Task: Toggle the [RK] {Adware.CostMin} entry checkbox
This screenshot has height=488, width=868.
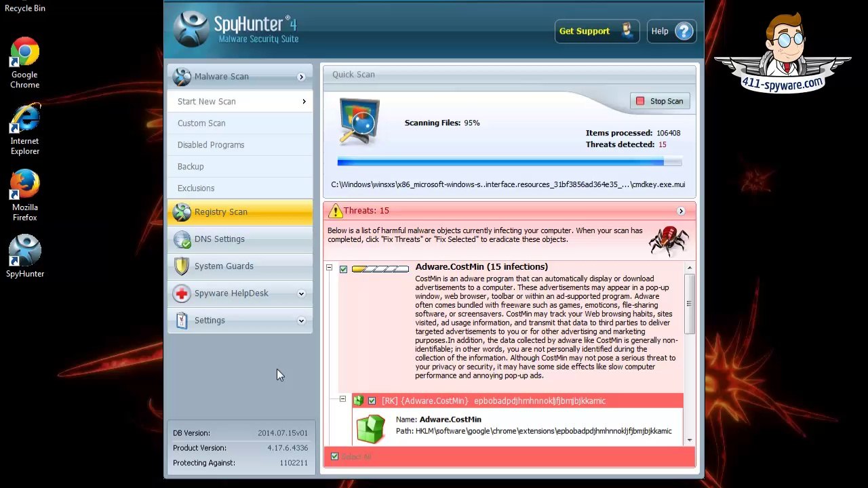Action: pos(372,401)
